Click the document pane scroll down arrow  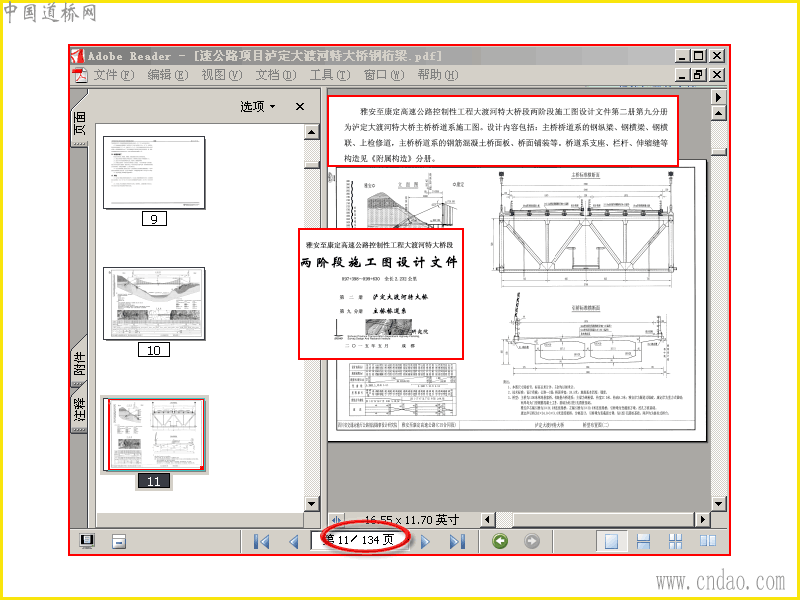[x=718, y=504]
